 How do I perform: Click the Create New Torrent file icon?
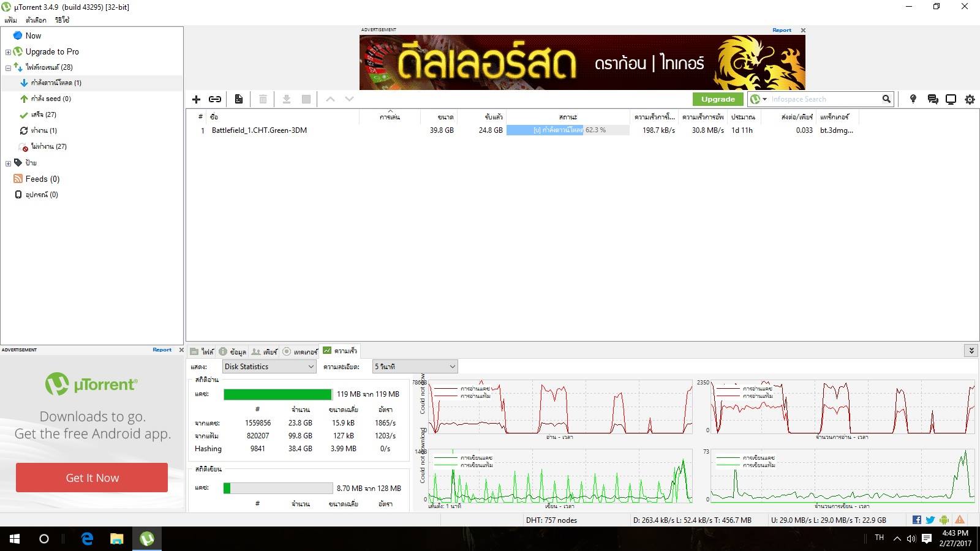coord(239,99)
